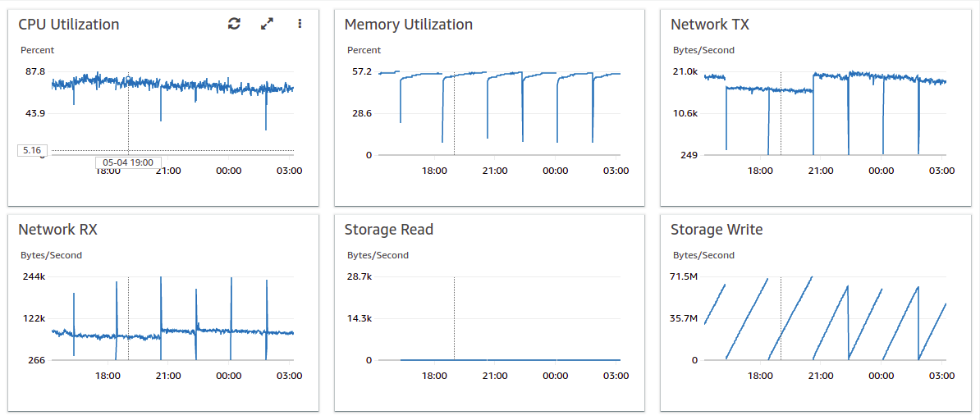Click the Storage Read flat line graph
This screenshot has height=420, width=980.
(x=509, y=359)
